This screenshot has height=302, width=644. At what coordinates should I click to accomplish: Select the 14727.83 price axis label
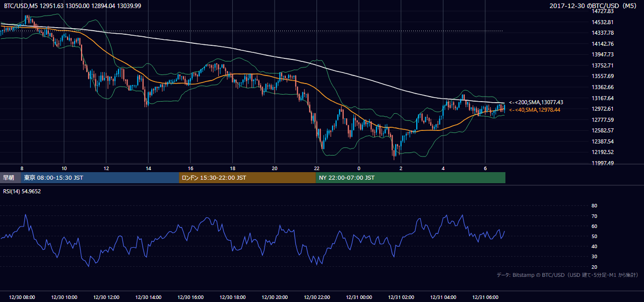coord(602,11)
